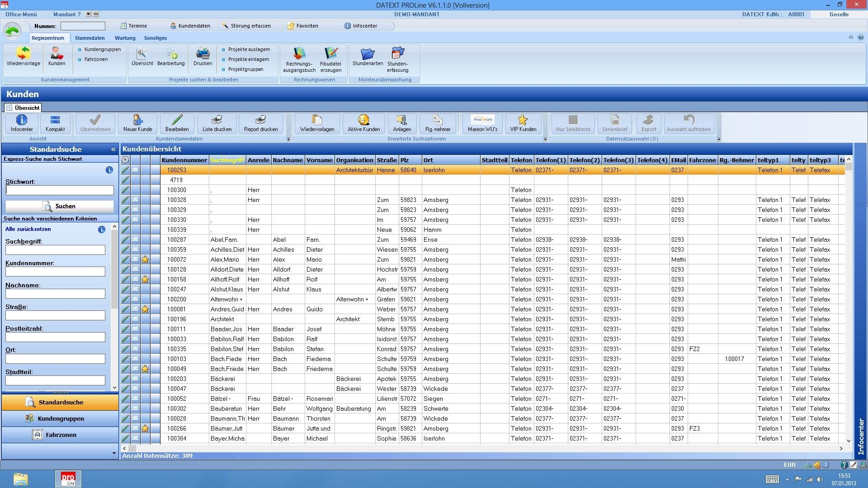Screen dimensions: 868x488
Task: Open the Wartung ribbon tab
Action: click(x=125, y=38)
